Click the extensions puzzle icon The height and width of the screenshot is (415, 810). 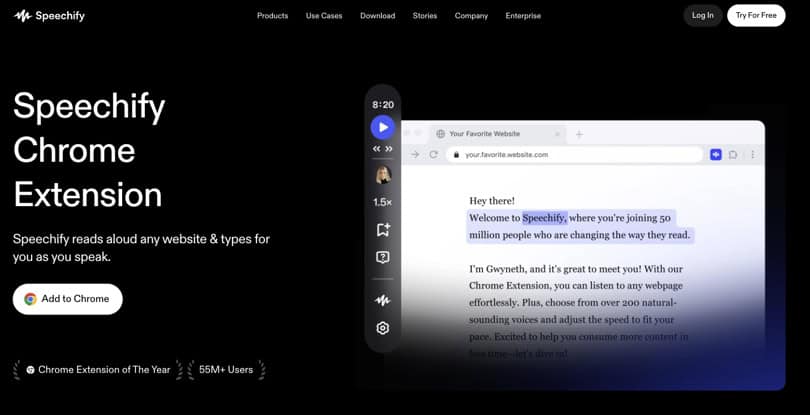733,155
